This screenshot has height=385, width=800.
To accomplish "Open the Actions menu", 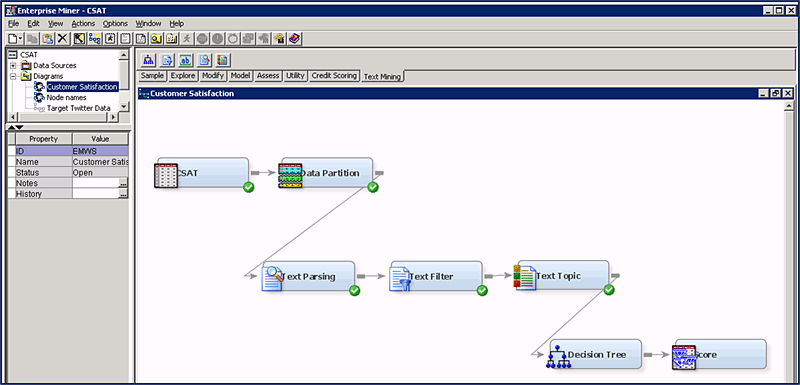I will click(83, 23).
